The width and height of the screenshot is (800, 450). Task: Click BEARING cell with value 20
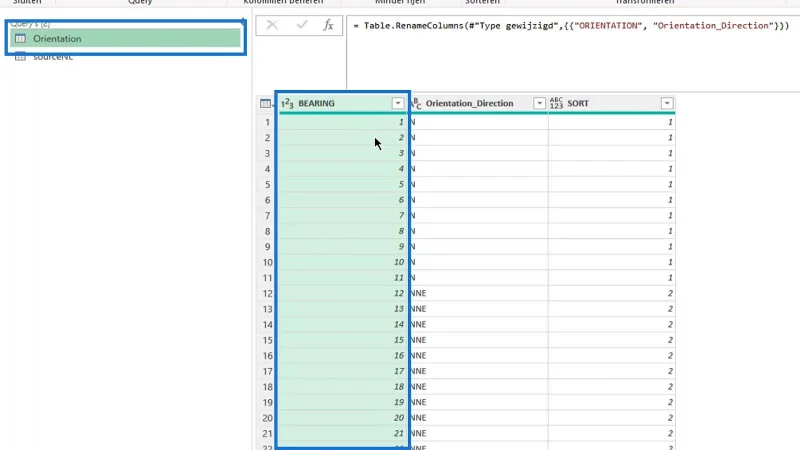pos(342,418)
